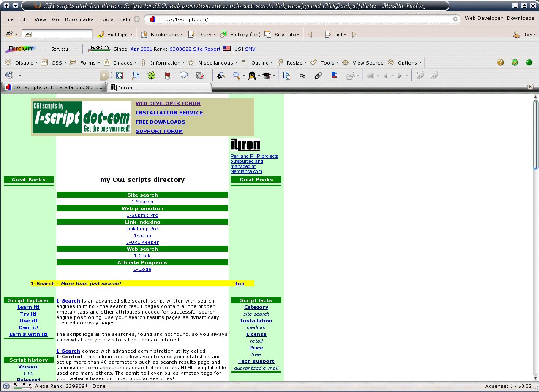Click the 1-URL Keeper link
This screenshot has width=539, height=392.
[x=142, y=242]
